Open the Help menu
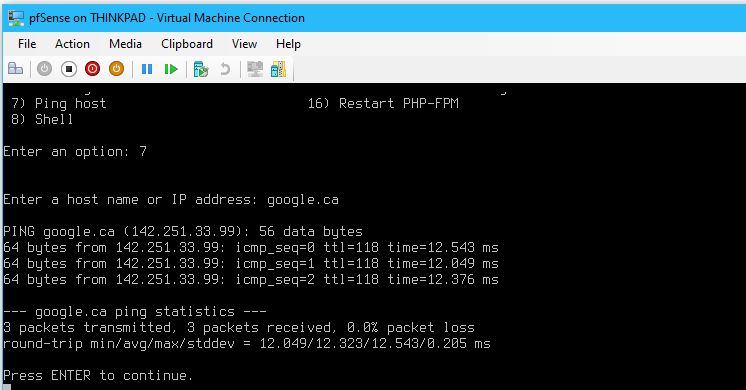 point(288,44)
